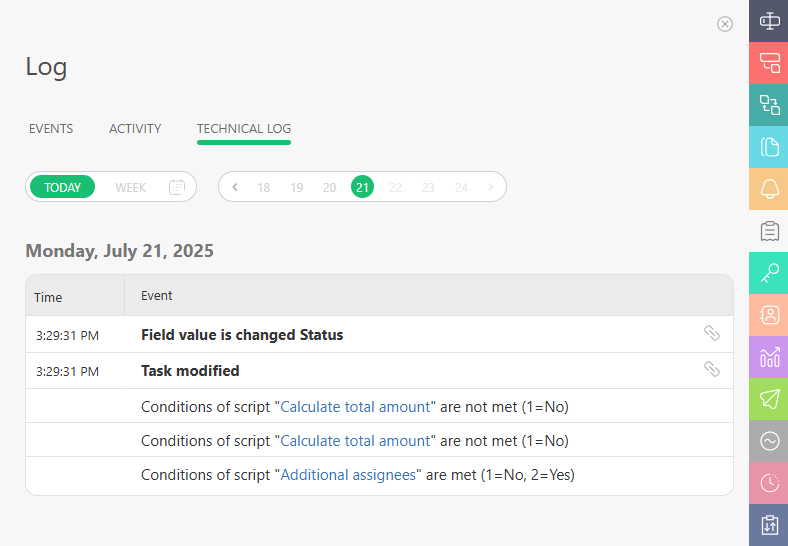Switch to the WEEK toggle option
This screenshot has width=788, height=546.
click(x=130, y=188)
